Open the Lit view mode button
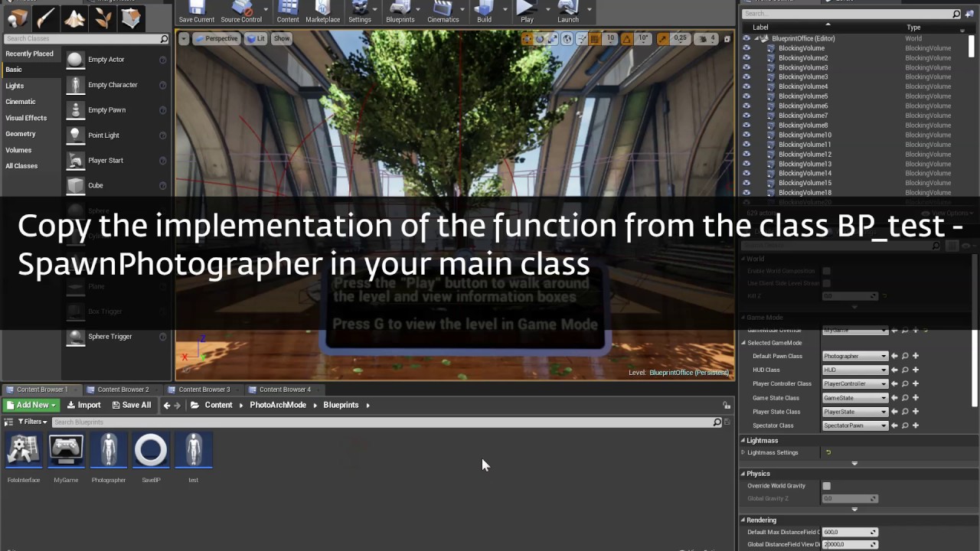The width and height of the screenshot is (980, 551). pos(256,39)
